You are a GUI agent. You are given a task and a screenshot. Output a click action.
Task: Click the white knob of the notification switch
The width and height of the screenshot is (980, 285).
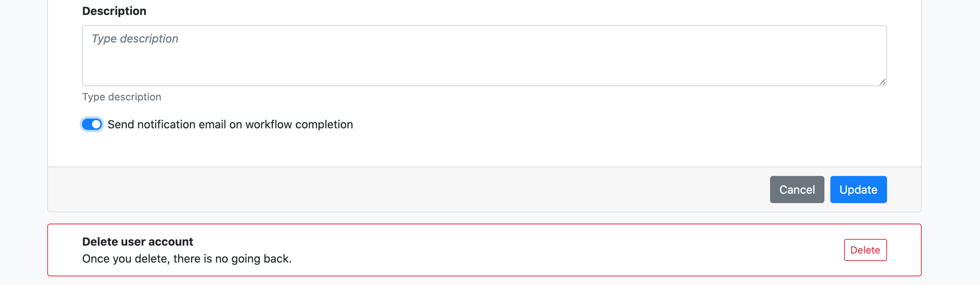coord(96,124)
